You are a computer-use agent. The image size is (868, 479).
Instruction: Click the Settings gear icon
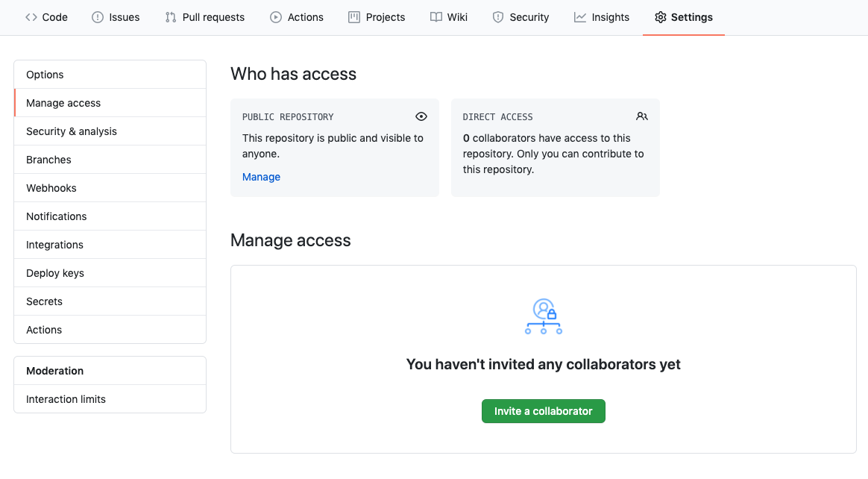tap(660, 17)
